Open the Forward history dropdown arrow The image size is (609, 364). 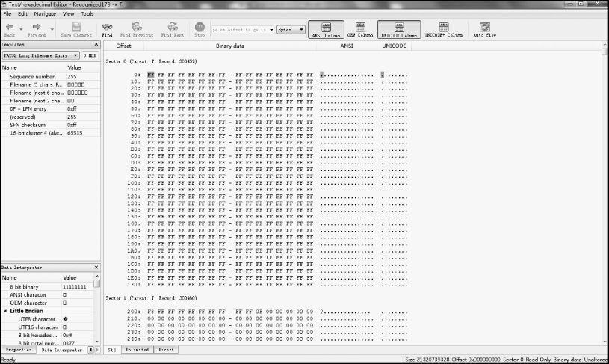pyautogui.click(x=52, y=30)
